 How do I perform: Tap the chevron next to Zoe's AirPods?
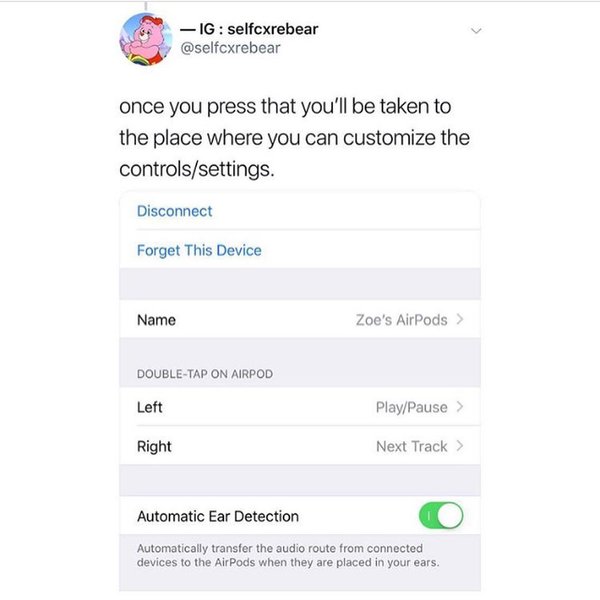tap(460, 319)
